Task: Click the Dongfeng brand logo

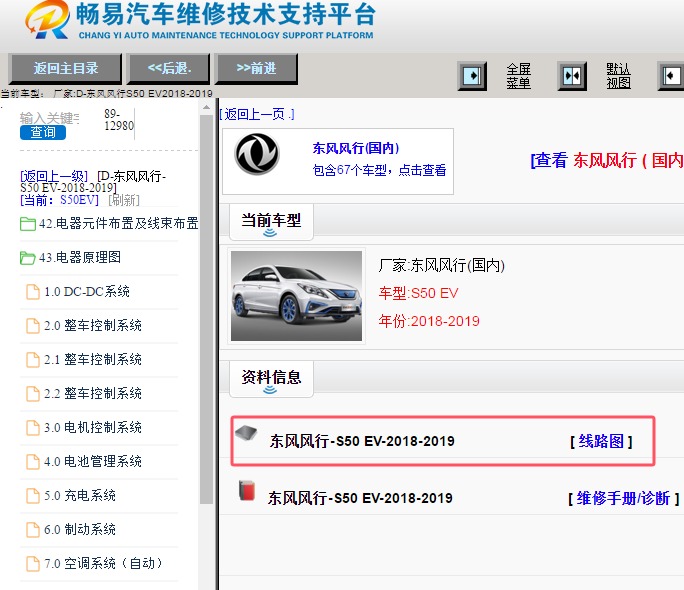Action: [257, 154]
